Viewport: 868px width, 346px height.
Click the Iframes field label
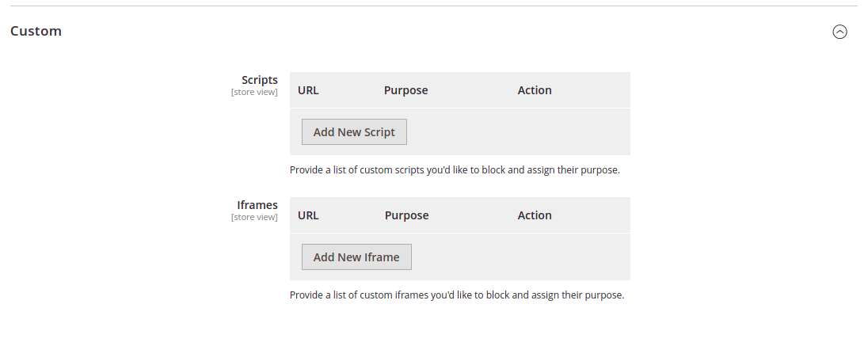(x=257, y=205)
